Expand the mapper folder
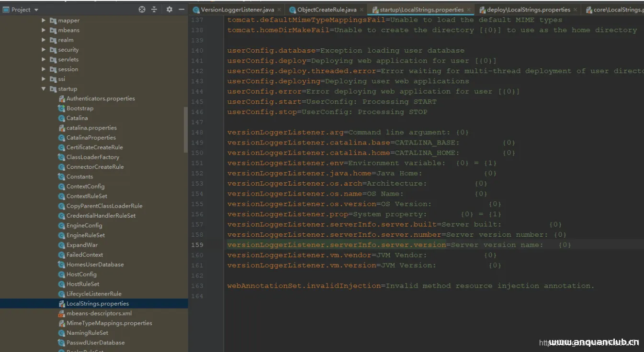This screenshot has width=644, height=352. [x=44, y=21]
